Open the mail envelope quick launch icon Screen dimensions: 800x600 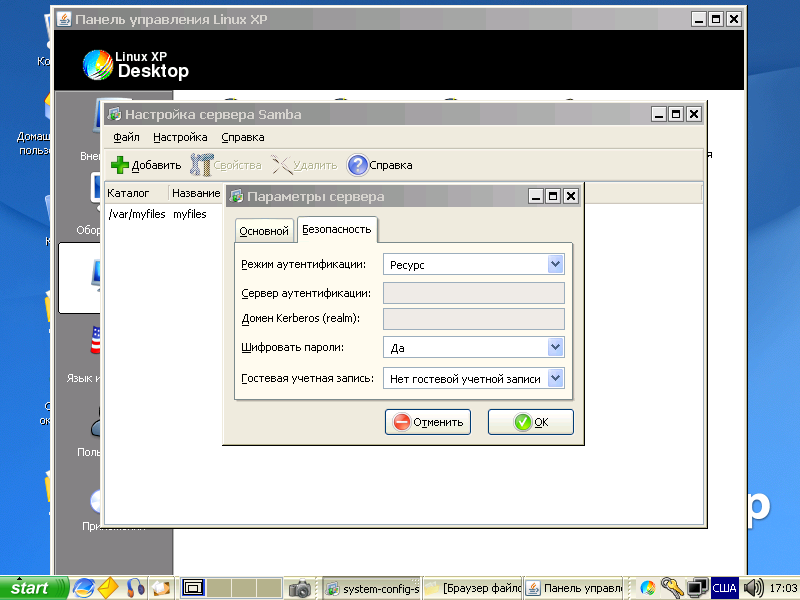(x=108, y=588)
